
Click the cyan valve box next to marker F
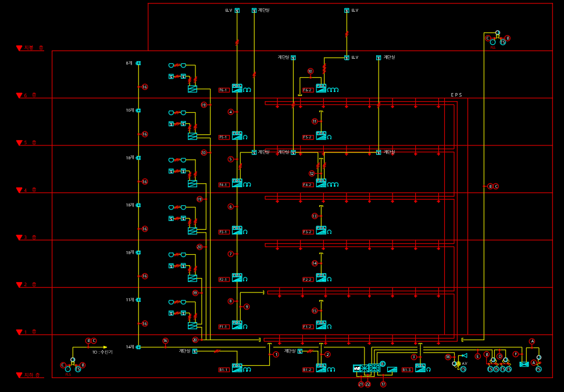click(524, 364)
